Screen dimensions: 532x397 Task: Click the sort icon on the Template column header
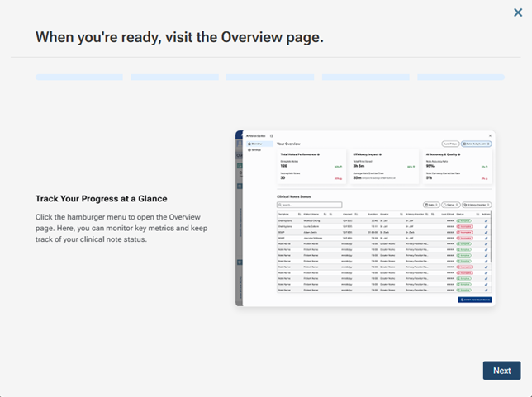(x=298, y=214)
